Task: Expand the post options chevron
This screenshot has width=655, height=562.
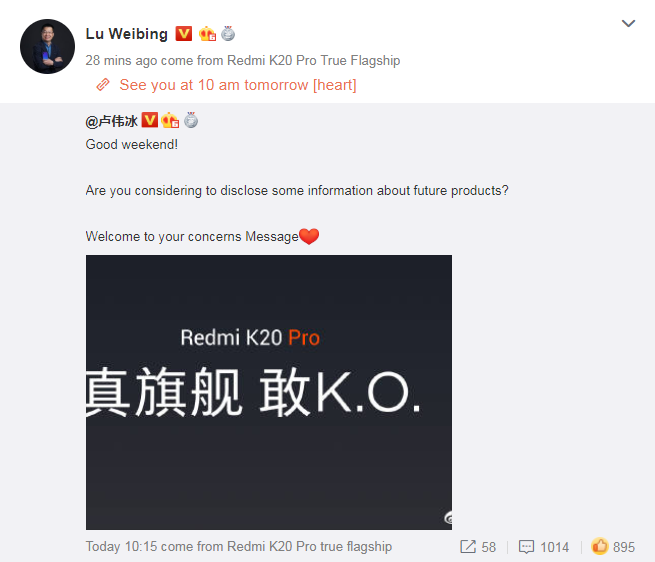Action: [628, 23]
